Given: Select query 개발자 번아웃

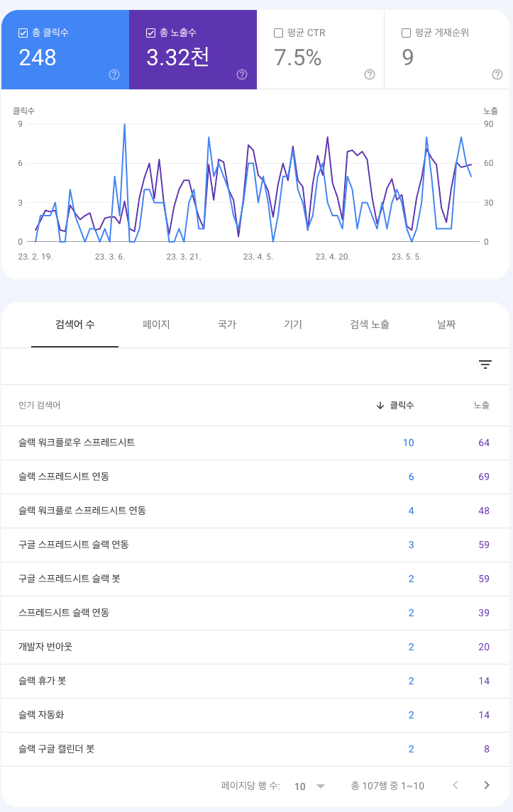Looking at the screenshot, I should [x=45, y=647].
